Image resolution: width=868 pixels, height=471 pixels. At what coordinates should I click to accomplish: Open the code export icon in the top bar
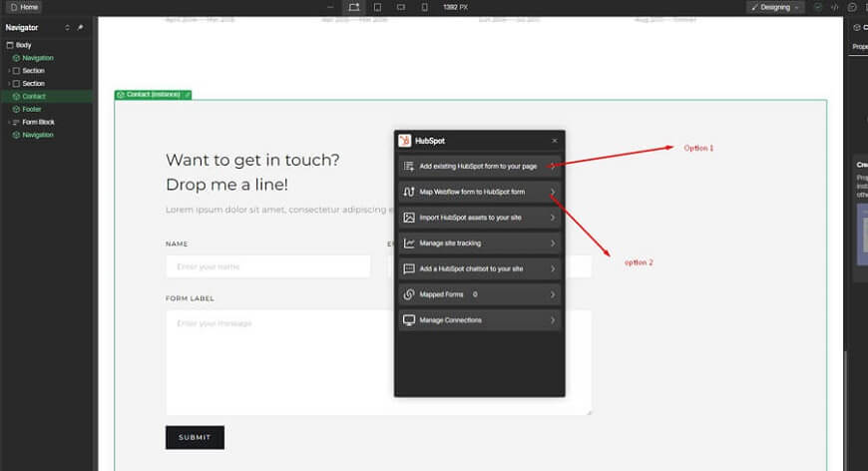point(835,7)
